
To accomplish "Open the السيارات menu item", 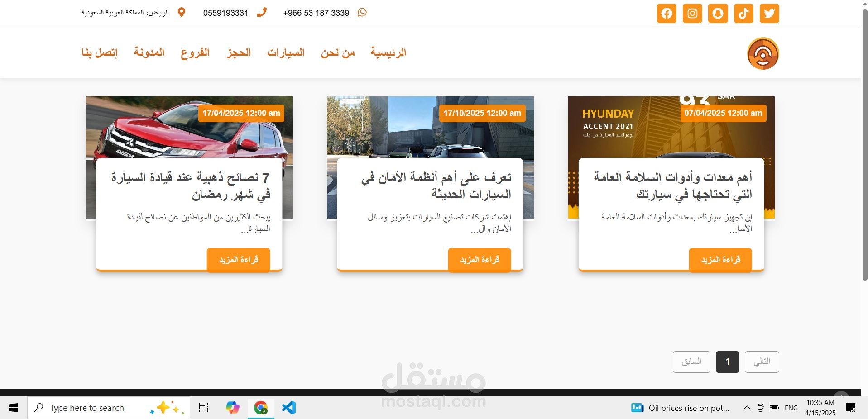I will point(286,52).
